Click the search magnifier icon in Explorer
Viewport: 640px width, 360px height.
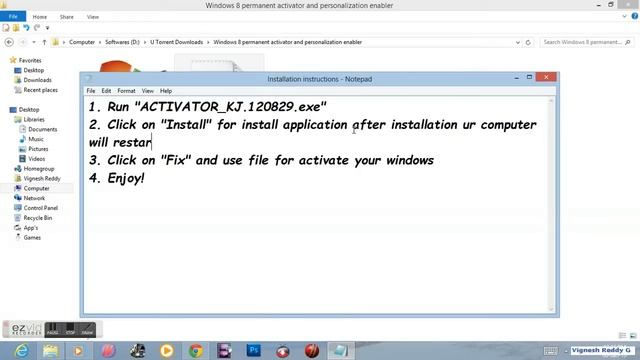628,42
